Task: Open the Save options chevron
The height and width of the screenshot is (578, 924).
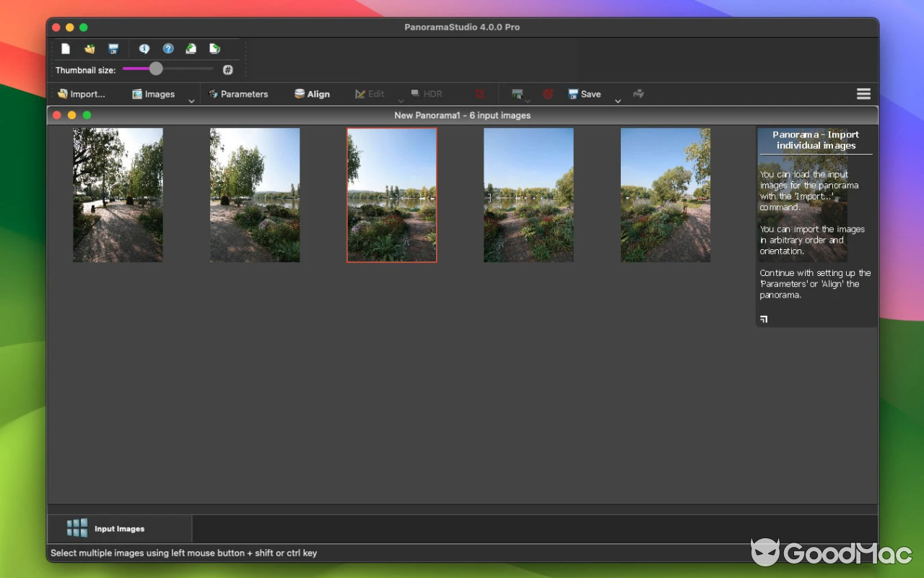Action: click(617, 101)
